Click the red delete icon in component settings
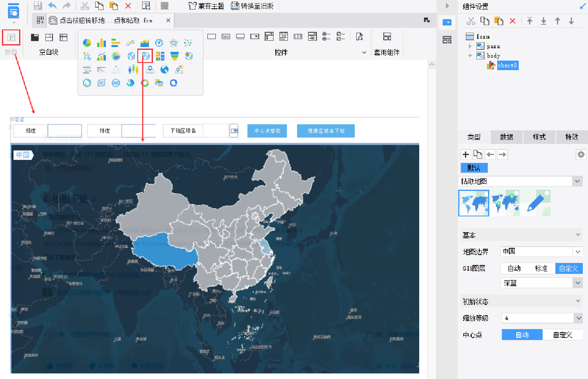588x379 pixels. [513, 21]
